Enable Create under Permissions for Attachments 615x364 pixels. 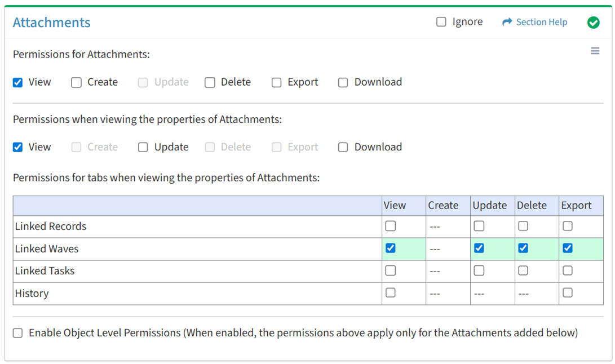click(x=76, y=82)
